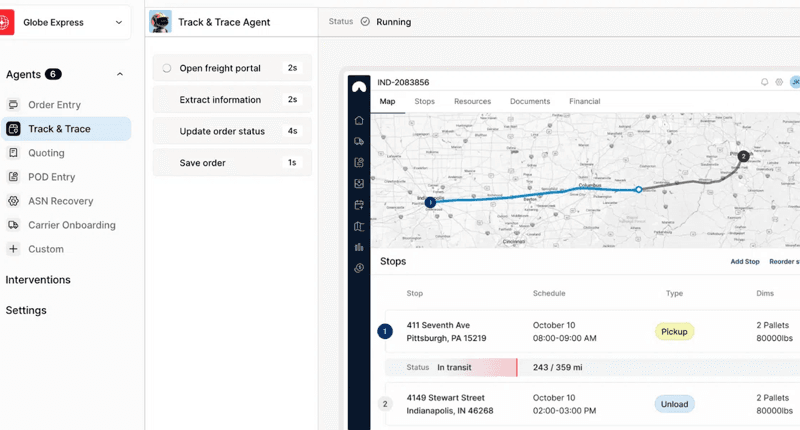Open the notifications bell icon
Screen dimensions: 800x430
coord(765,82)
